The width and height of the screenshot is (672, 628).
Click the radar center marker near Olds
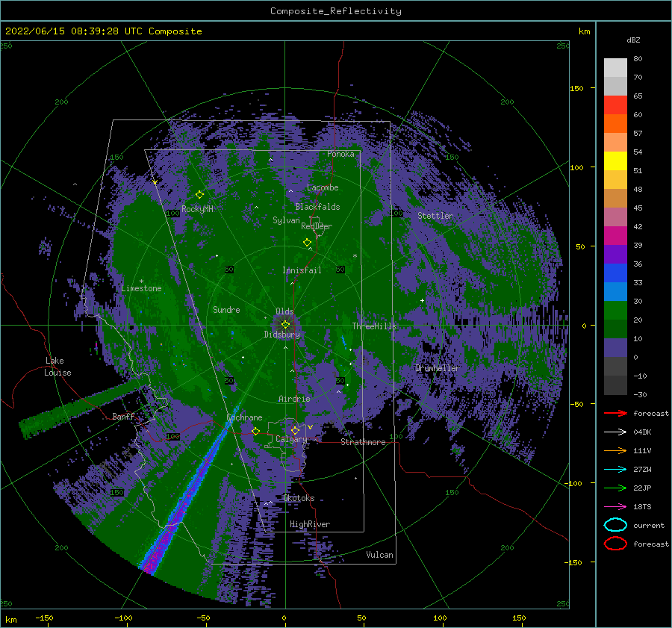coord(285,325)
